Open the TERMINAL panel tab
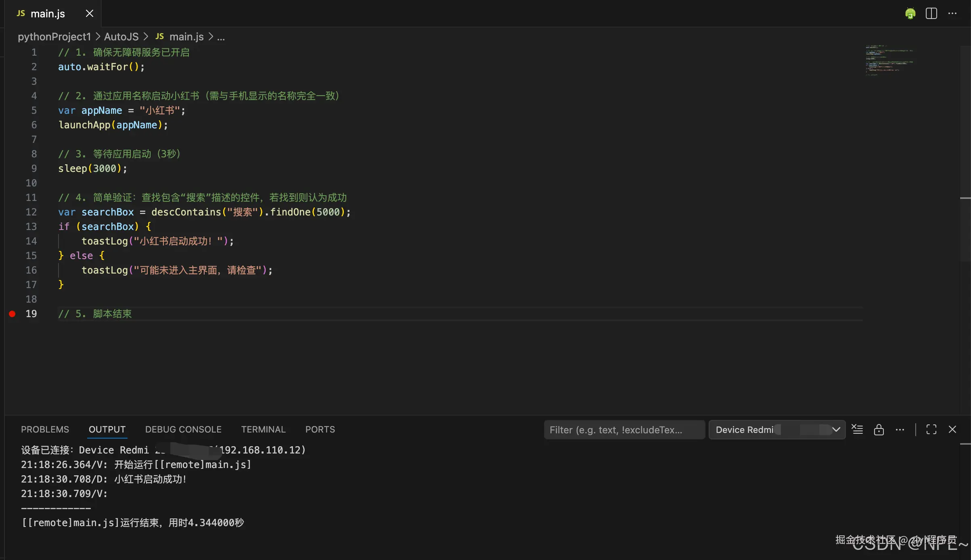 263,429
